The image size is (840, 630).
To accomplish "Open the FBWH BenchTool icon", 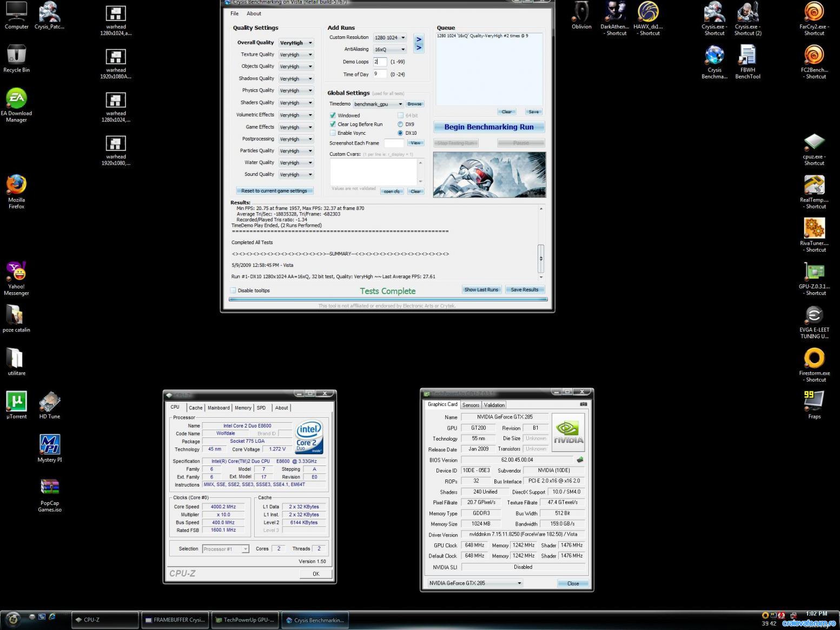I will coord(748,62).
